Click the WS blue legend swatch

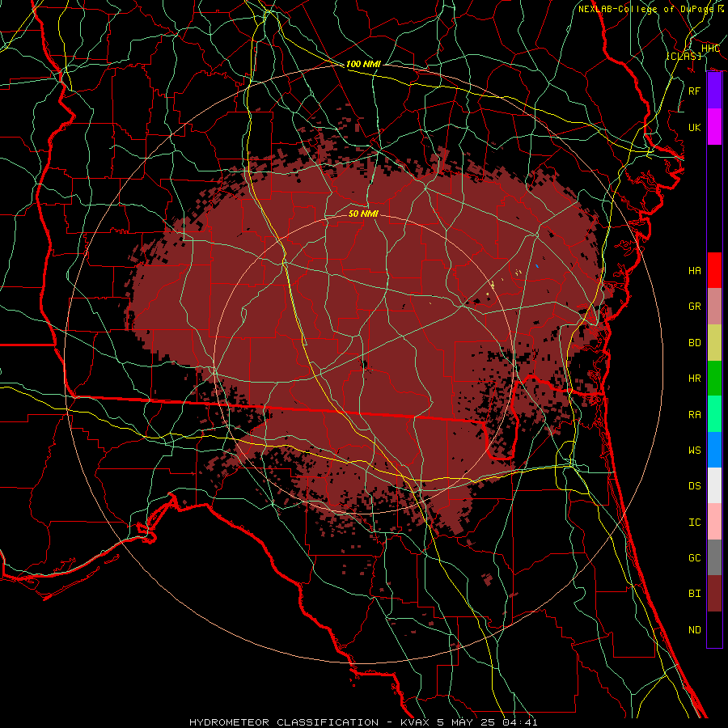click(x=714, y=450)
